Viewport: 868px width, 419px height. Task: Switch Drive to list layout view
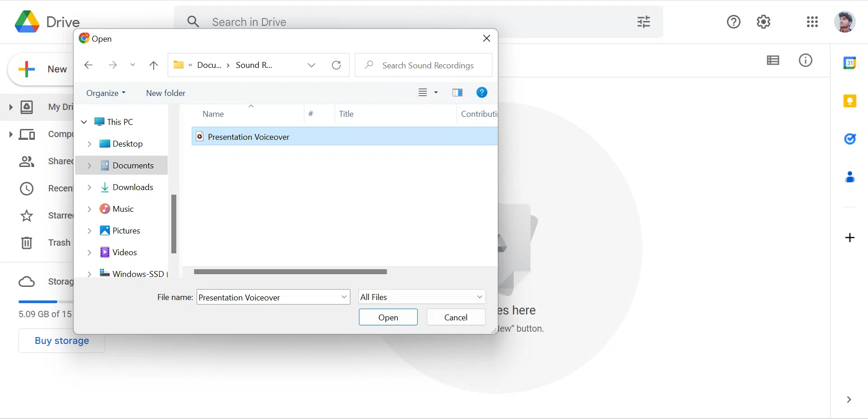(773, 60)
